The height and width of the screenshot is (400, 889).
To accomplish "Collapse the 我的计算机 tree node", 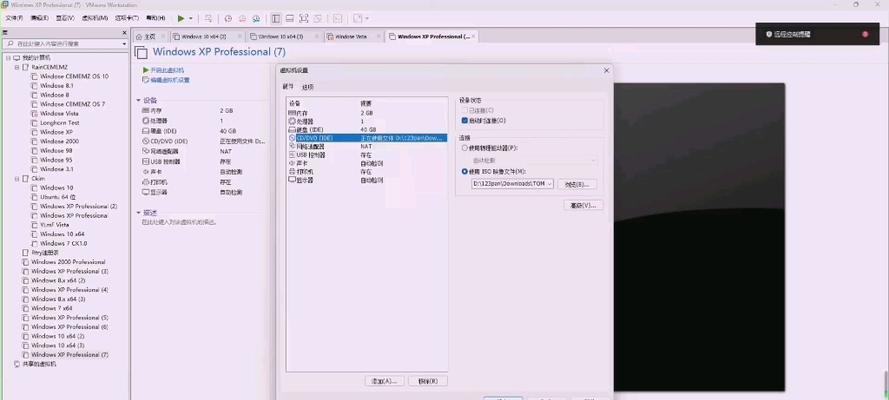I will pyautogui.click(x=9, y=58).
